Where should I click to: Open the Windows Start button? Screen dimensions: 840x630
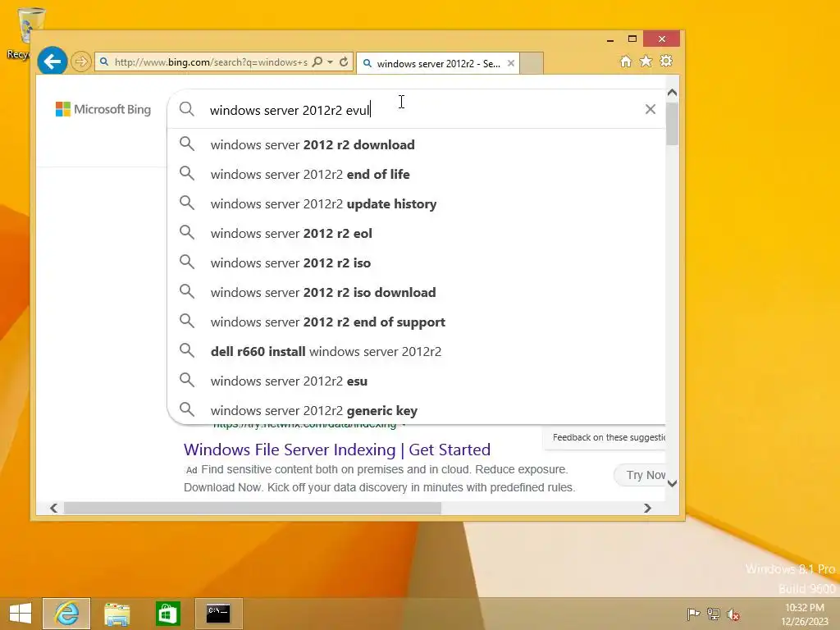point(21,614)
